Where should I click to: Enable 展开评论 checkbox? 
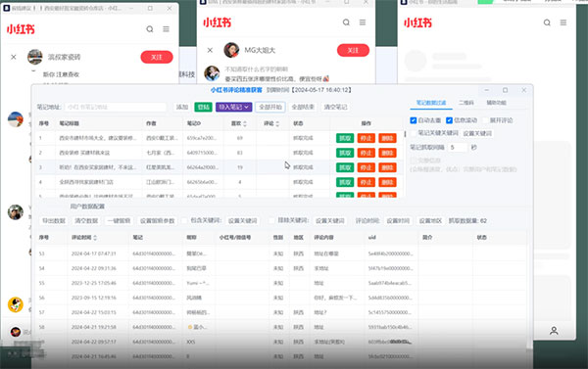pyautogui.click(x=486, y=120)
